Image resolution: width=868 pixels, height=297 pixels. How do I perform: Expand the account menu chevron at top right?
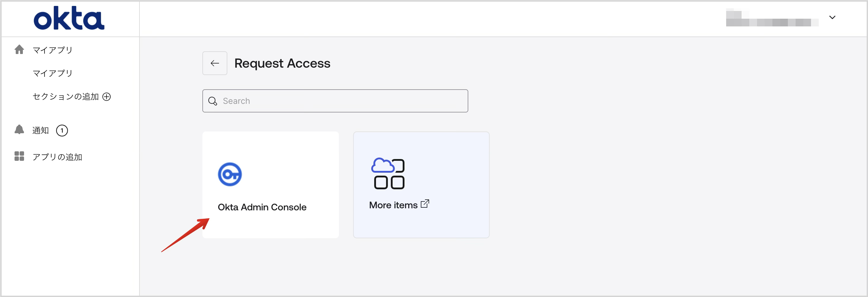pos(832,18)
